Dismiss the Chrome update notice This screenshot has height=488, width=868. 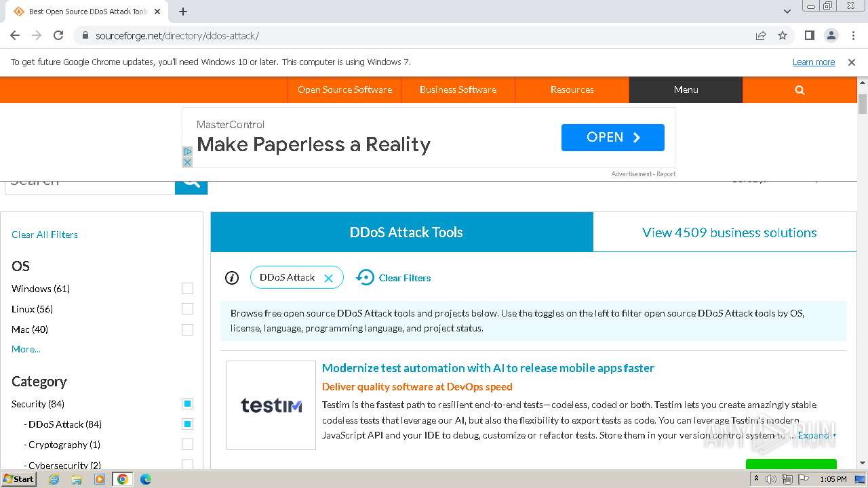(852, 62)
